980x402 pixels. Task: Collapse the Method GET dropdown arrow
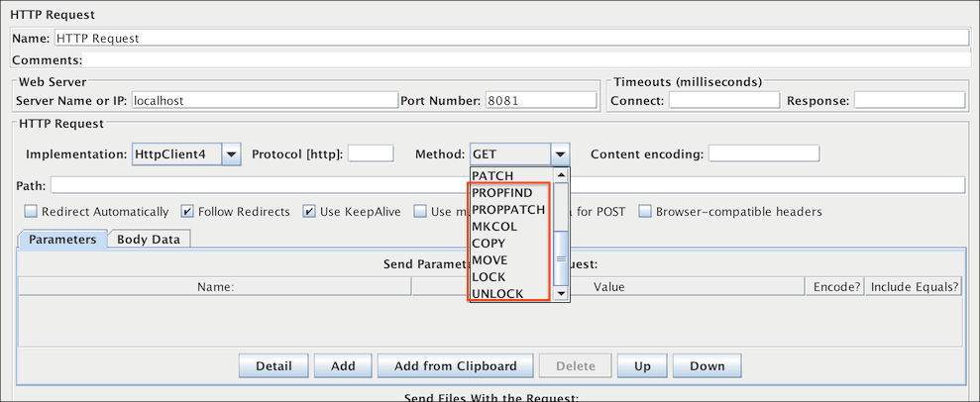[x=560, y=154]
